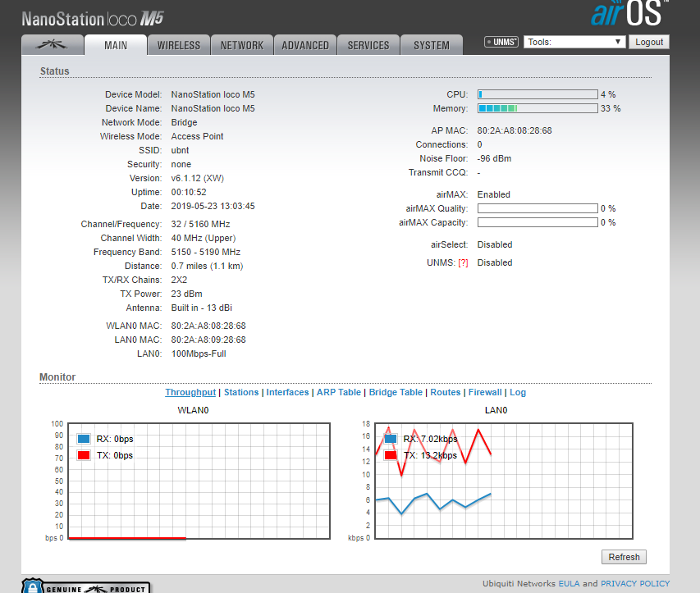The width and height of the screenshot is (700, 593).
Task: View the Interfaces monitor
Action: click(x=287, y=392)
